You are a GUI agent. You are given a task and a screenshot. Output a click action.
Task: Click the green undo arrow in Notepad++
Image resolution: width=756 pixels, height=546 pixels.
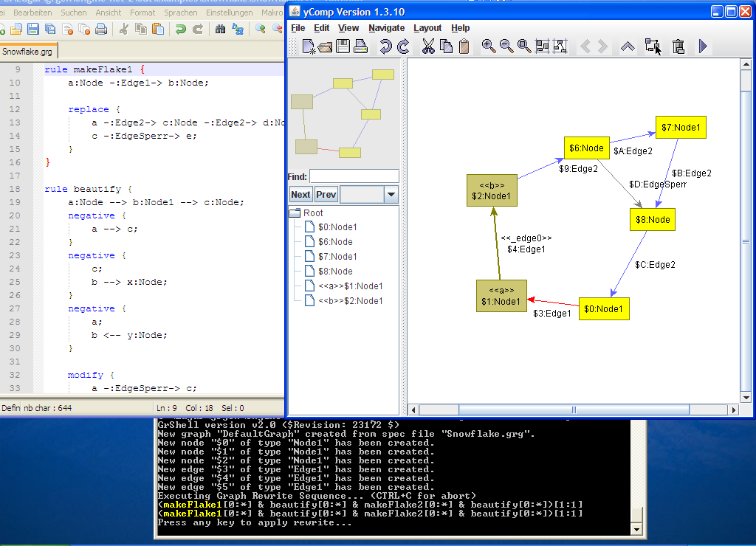pos(180,29)
